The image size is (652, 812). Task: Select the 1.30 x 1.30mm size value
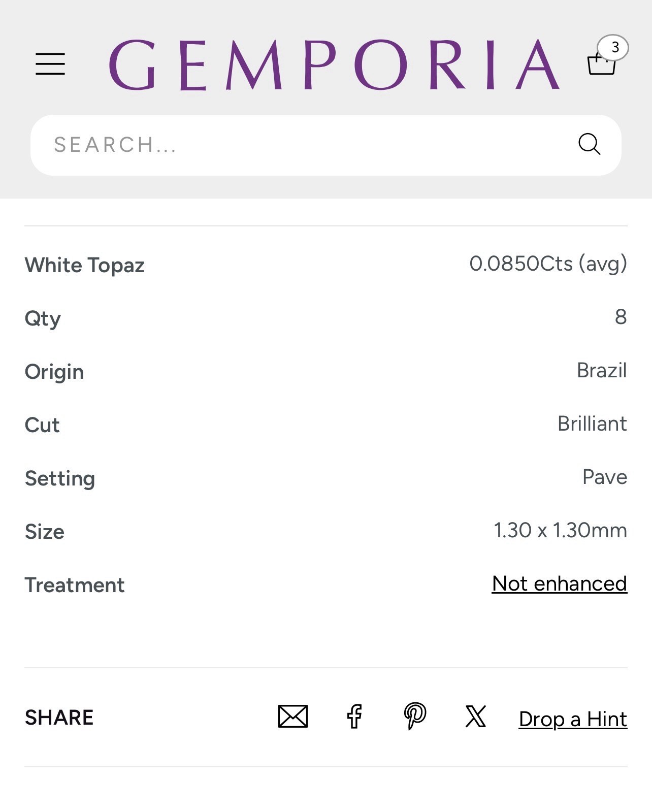(561, 530)
